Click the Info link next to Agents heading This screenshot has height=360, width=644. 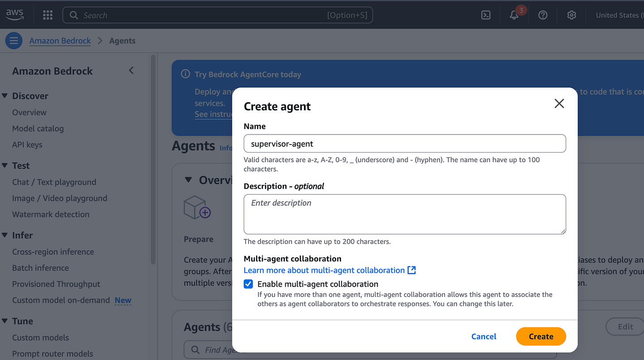coord(226,148)
